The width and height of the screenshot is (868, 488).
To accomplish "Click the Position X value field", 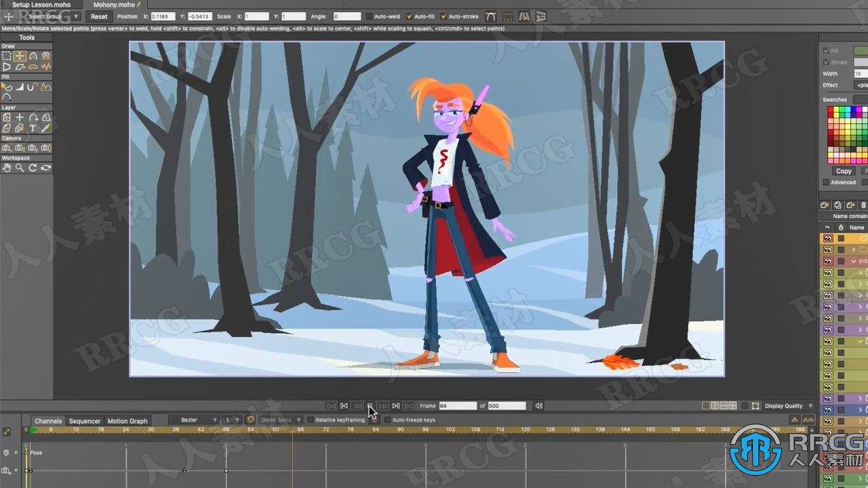I will coord(162,16).
